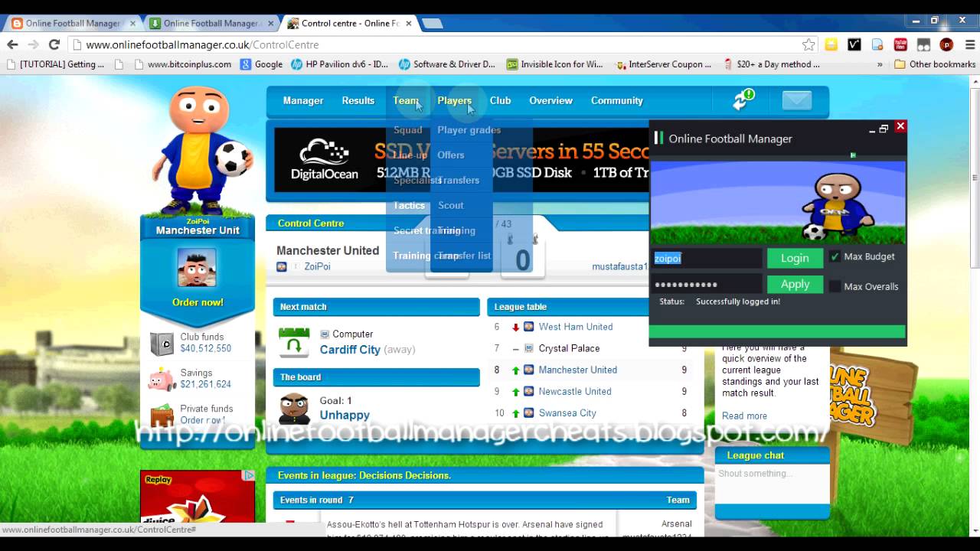Open the Team dropdown menu
980x551 pixels.
coord(406,100)
